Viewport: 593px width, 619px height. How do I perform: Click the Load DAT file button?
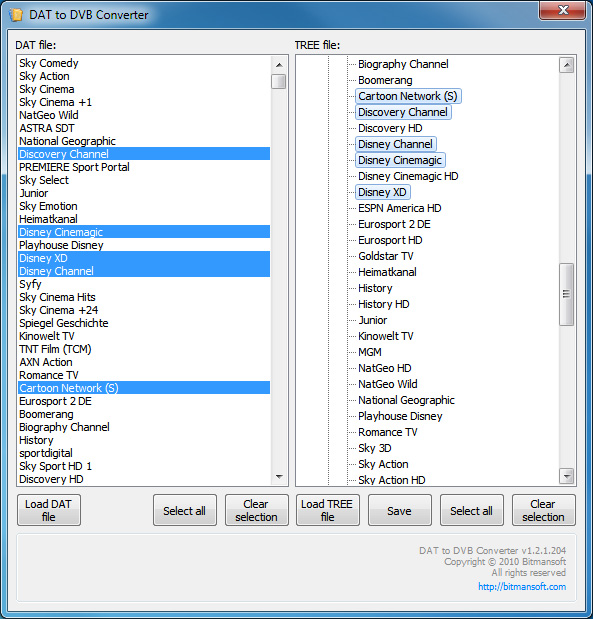point(49,510)
